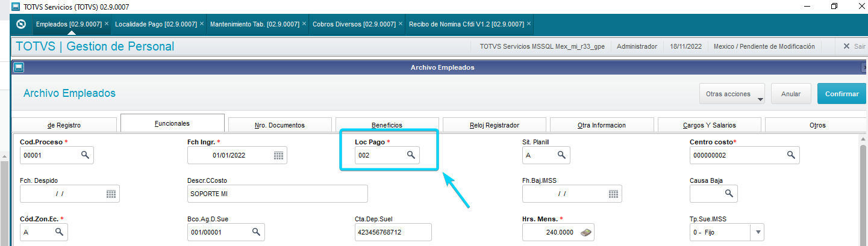This screenshot has height=246, width=868.
Task: Click TOTVS Servicios MSSQL Mex_mi_r33_gpe label
Action: 542,46
